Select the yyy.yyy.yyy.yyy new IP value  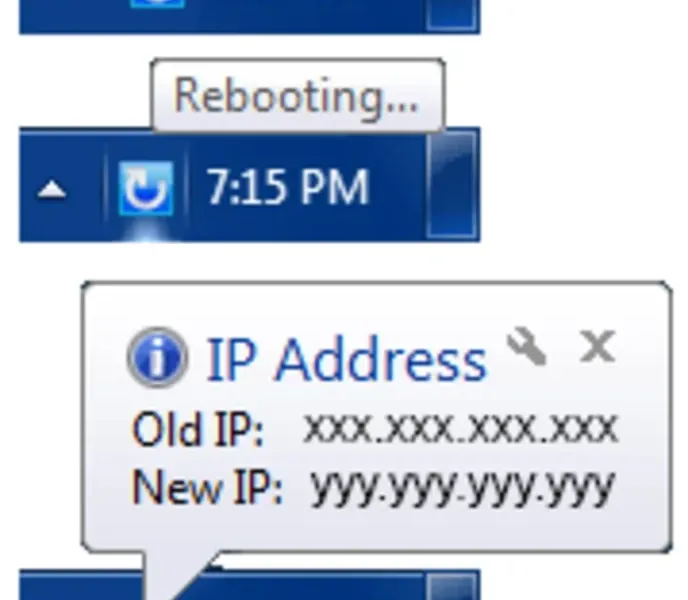tap(462, 488)
